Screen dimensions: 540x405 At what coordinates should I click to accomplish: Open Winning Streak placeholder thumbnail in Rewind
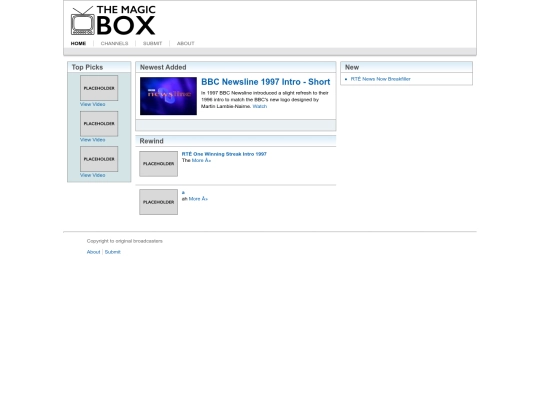(x=158, y=164)
